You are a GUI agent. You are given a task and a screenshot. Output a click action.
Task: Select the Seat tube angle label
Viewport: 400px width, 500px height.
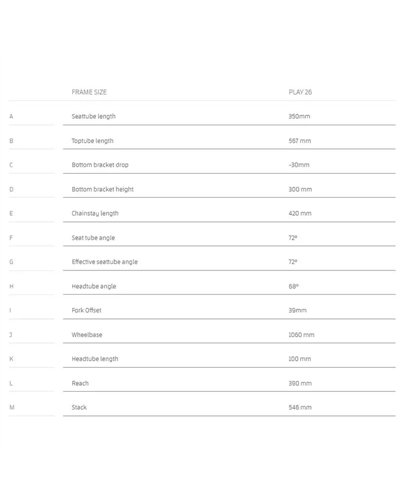[x=93, y=238]
